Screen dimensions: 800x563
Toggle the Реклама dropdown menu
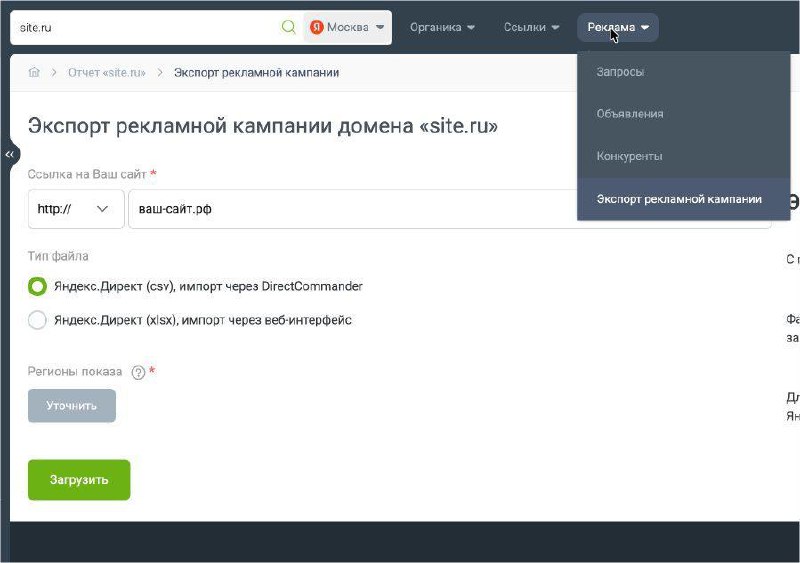click(618, 27)
